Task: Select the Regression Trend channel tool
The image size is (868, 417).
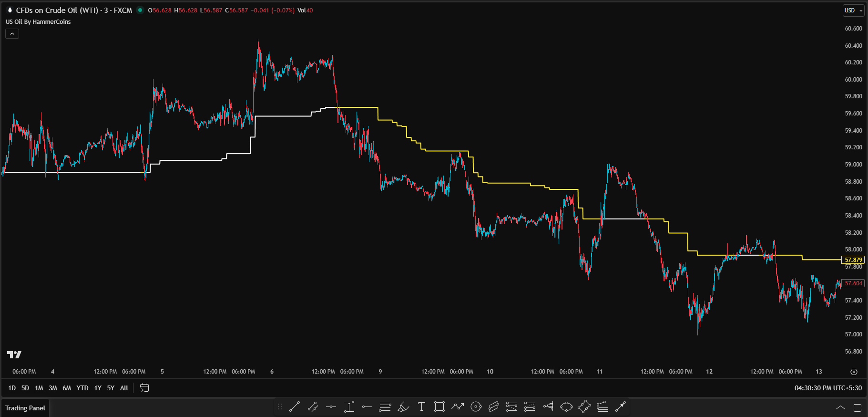Action: coord(494,407)
